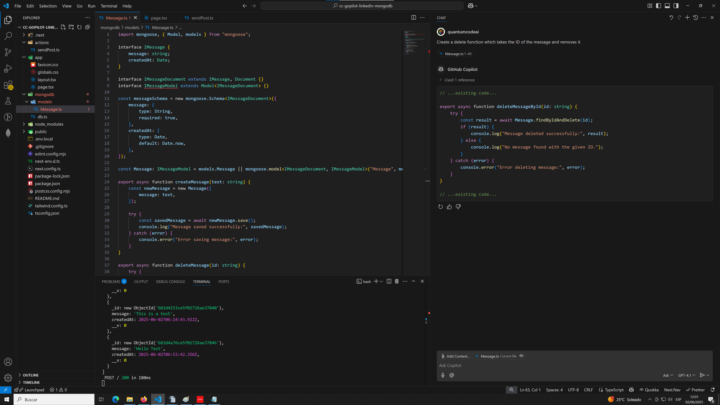Refresh the Explorer file tree
The image size is (720, 405).
(x=79, y=27)
